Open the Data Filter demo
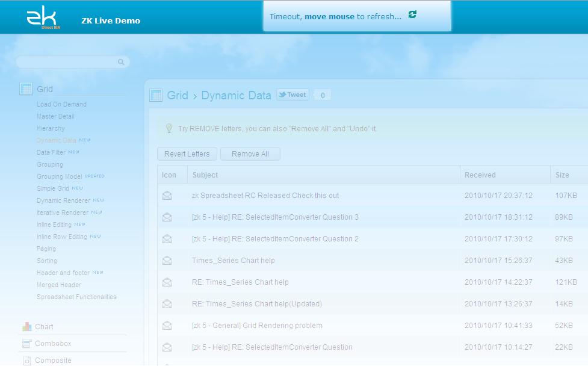The width and height of the screenshot is (588, 378). [x=51, y=152]
